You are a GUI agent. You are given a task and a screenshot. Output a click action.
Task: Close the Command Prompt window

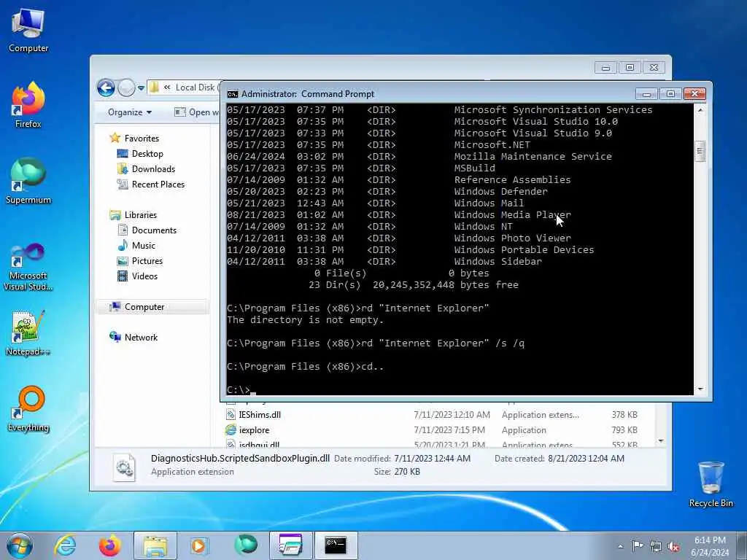click(x=694, y=94)
